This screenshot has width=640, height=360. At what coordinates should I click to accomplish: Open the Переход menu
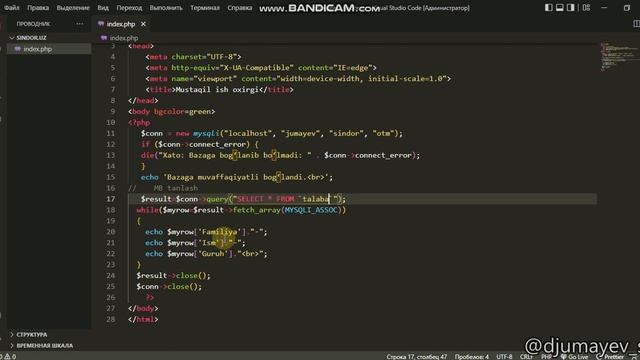pyautogui.click(x=129, y=8)
